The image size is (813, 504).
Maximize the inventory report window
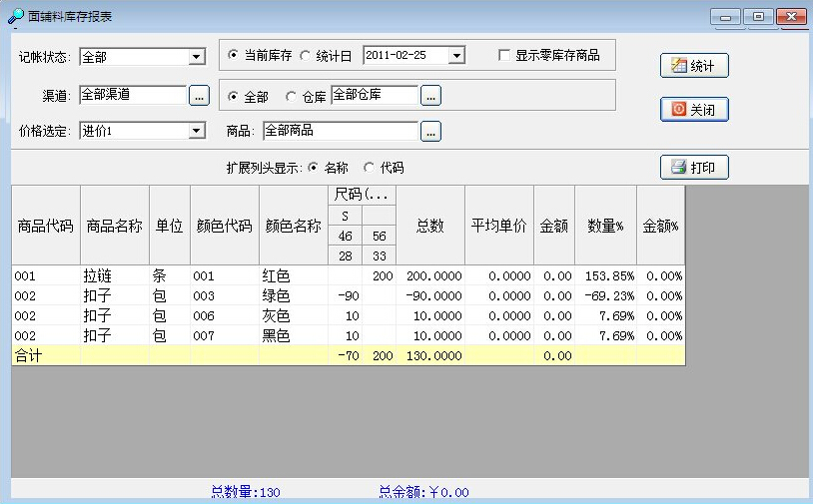(758, 17)
